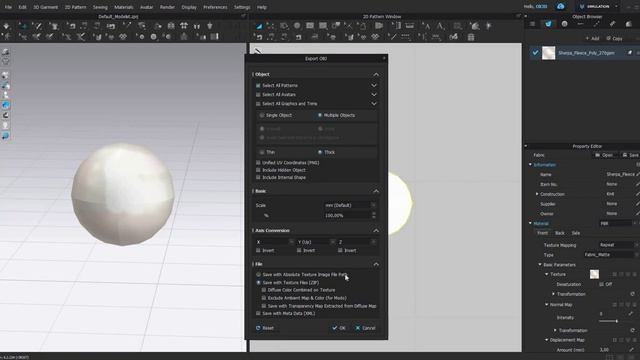
Task: Collapse the File section
Action: [376, 264]
